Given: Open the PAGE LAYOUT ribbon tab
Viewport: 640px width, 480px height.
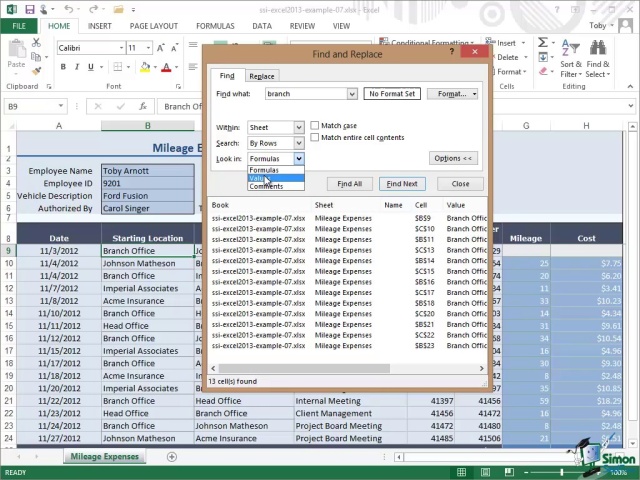Looking at the screenshot, I should pyautogui.click(x=153, y=26).
